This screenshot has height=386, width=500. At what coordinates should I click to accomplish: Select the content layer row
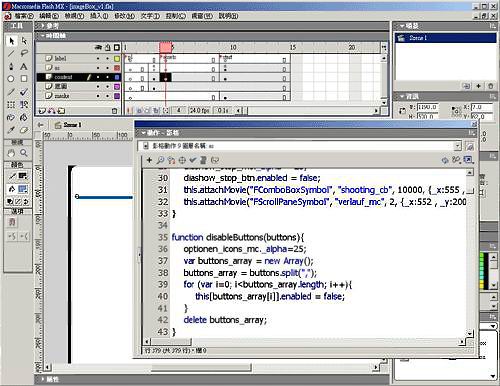(78, 77)
